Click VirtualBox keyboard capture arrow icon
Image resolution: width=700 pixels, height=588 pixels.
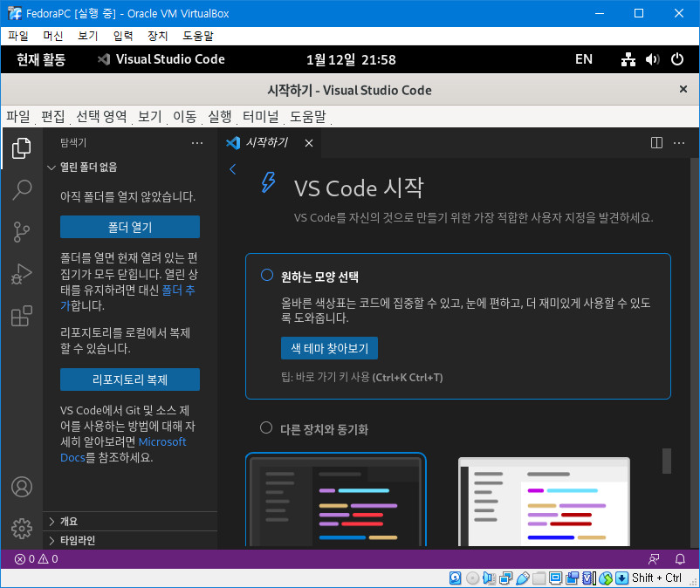[x=621, y=578]
